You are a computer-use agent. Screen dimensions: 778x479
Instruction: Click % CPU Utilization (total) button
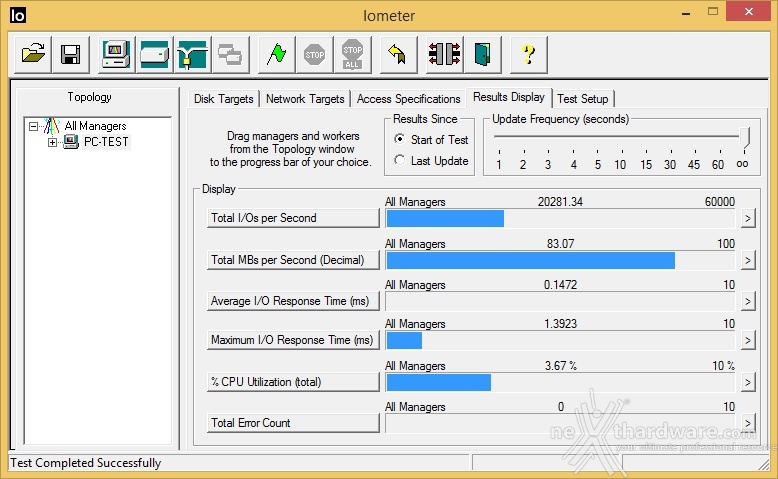click(293, 382)
